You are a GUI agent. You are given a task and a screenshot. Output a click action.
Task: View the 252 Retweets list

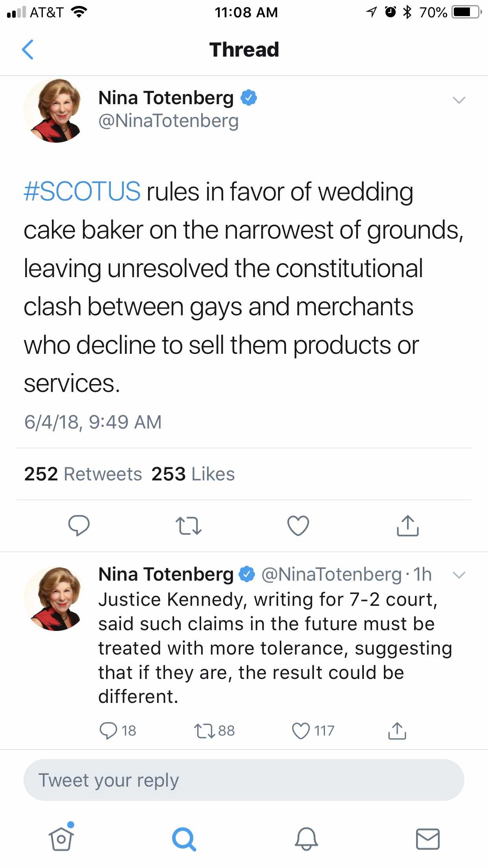tap(83, 474)
